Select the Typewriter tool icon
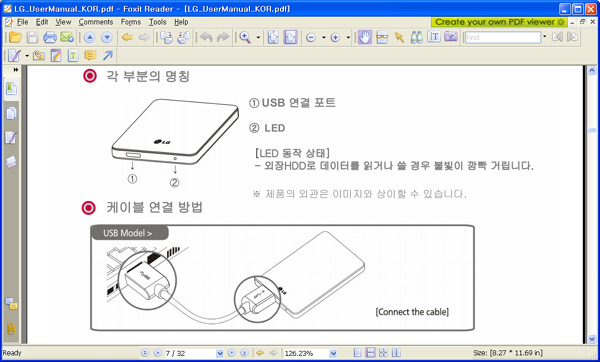600x362 pixels. [434, 37]
